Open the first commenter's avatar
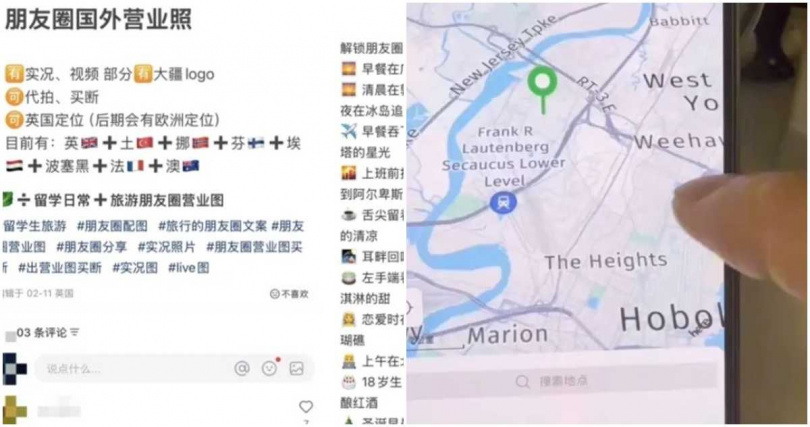This screenshot has height=427, width=810. (14, 369)
